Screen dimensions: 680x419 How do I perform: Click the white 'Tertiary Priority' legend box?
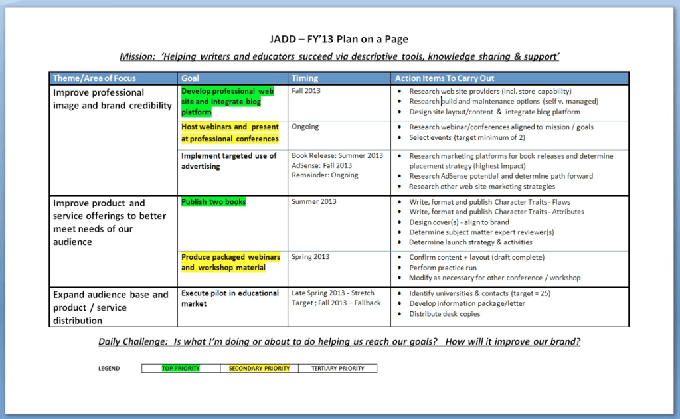(337, 368)
